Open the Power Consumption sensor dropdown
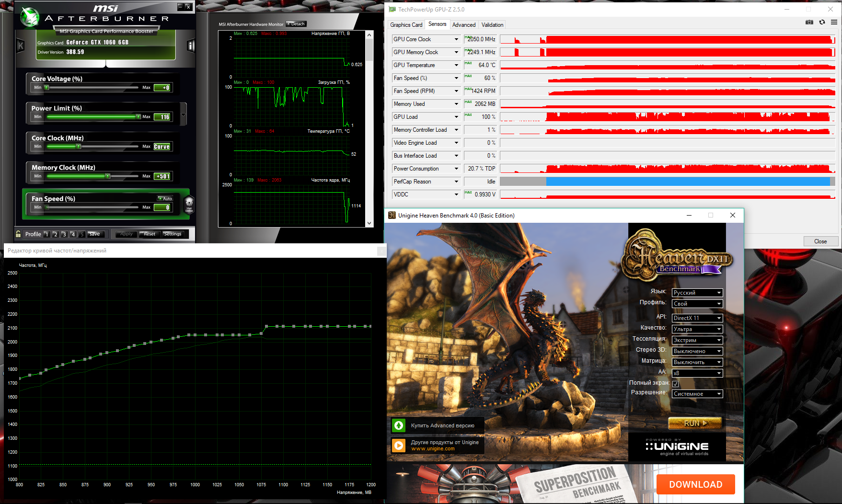This screenshot has height=504, width=842. click(456, 169)
